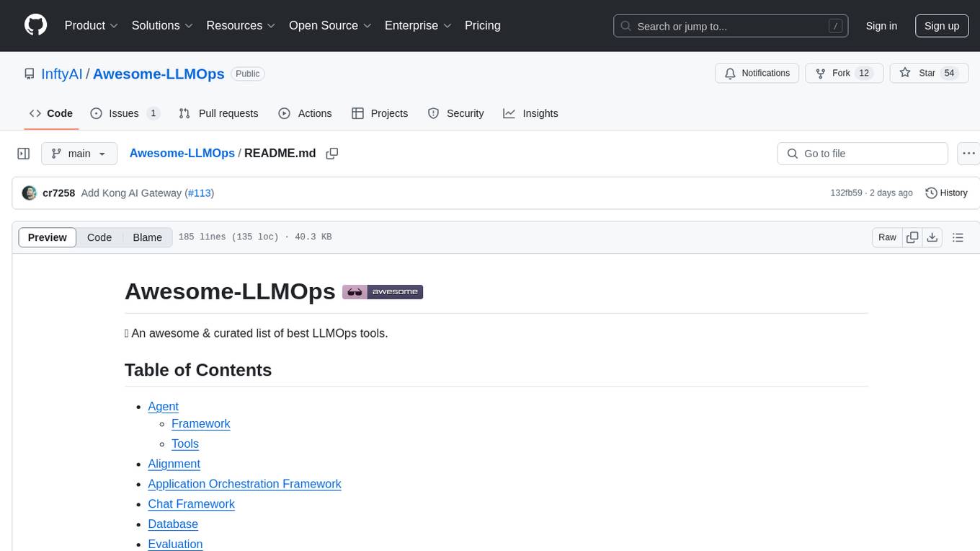This screenshot has height=551, width=980.
Task: Jump to the Agent section
Action: click(x=163, y=406)
